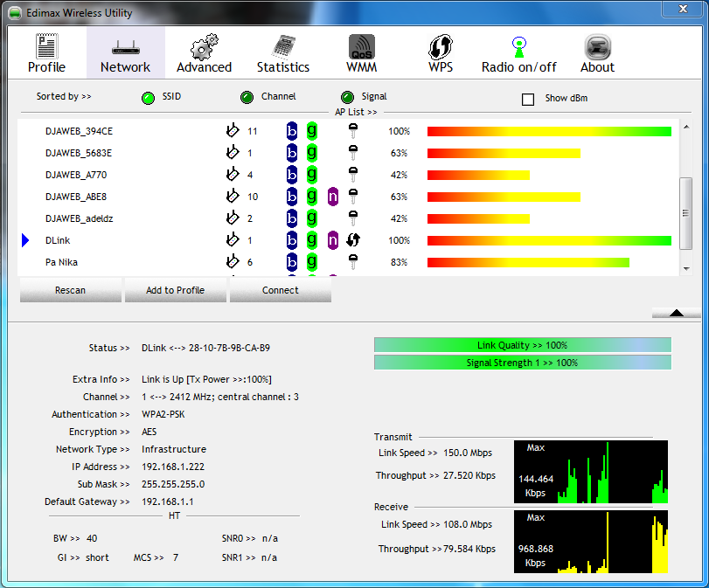Click the Edimax title bar app icon

point(15,13)
